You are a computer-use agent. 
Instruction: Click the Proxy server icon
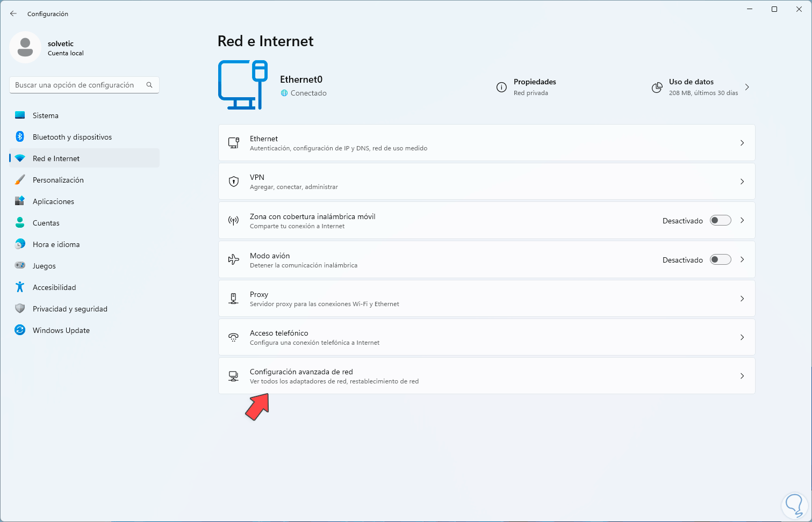234,299
